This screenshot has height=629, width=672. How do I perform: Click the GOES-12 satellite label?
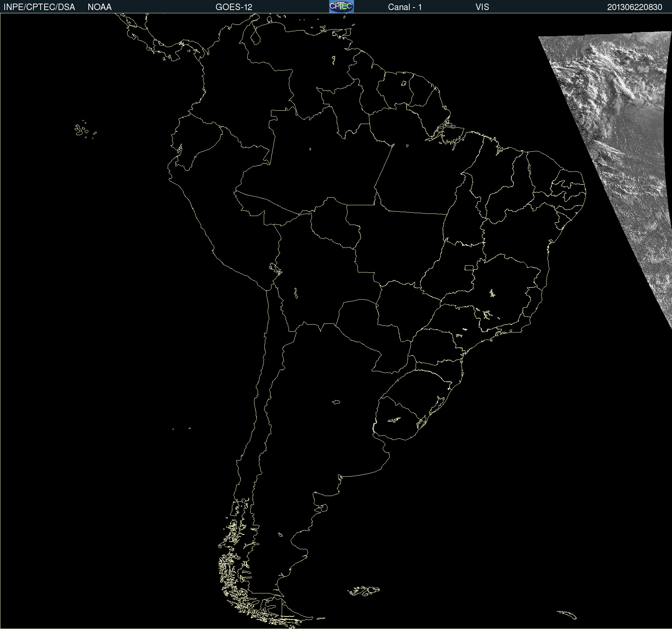click(234, 7)
